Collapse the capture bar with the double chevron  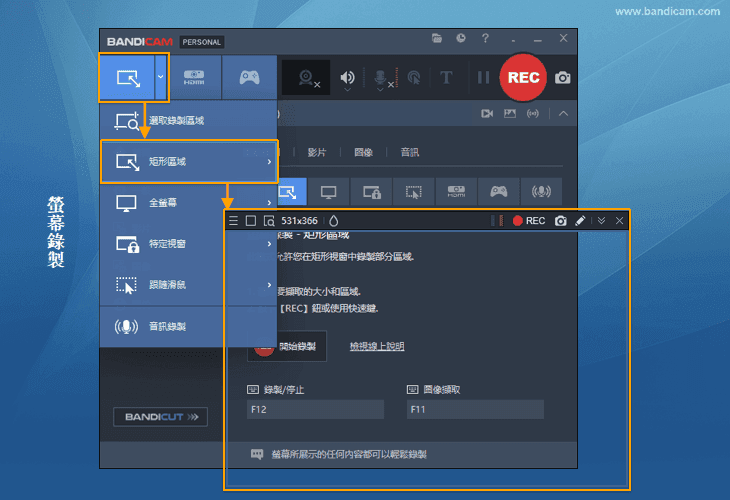602,221
